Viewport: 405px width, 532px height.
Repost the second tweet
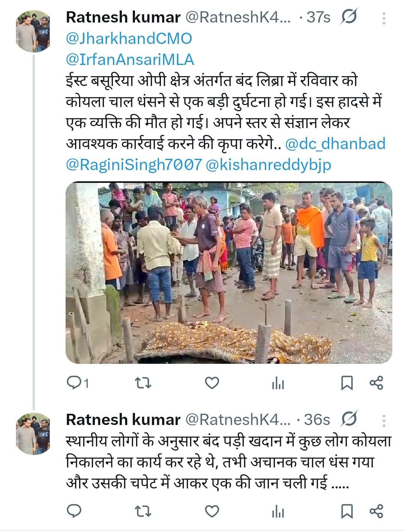143,511
